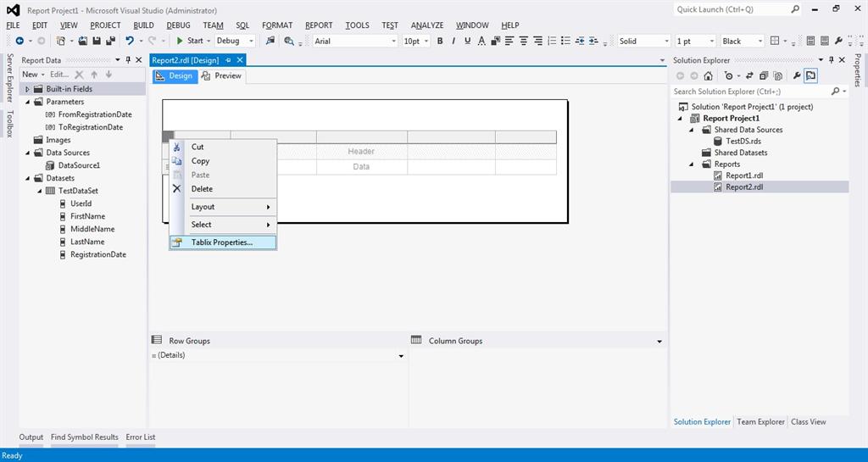Open the border width 1 pt dropdown
This screenshot has width=868, height=462.
click(695, 41)
